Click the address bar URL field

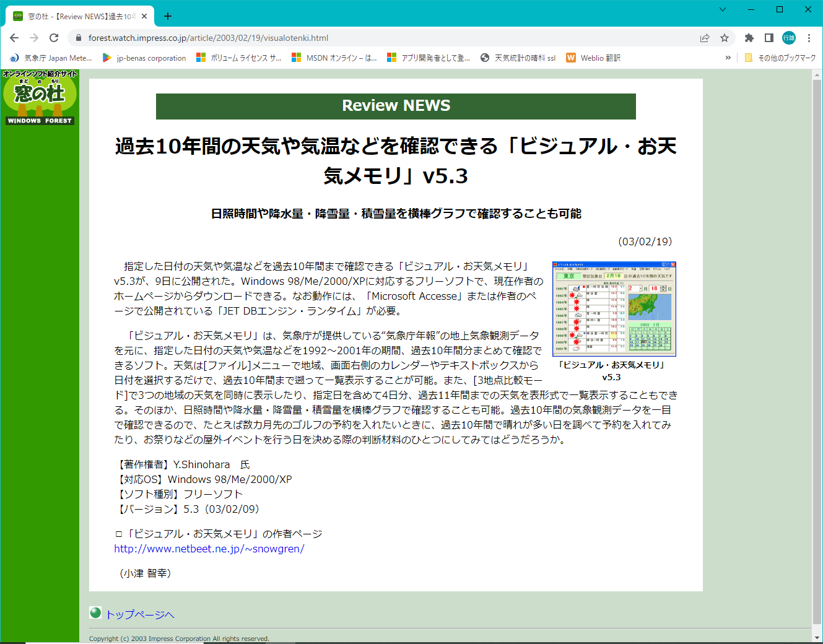point(372,38)
